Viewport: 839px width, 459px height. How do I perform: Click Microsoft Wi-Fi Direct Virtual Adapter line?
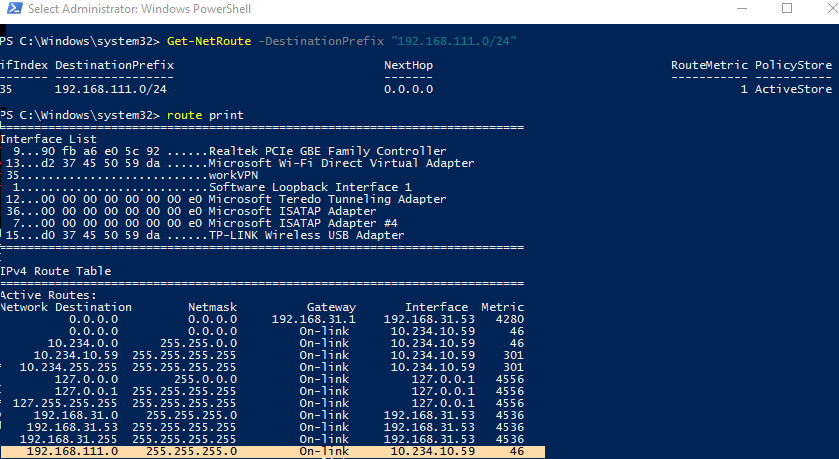click(240, 163)
